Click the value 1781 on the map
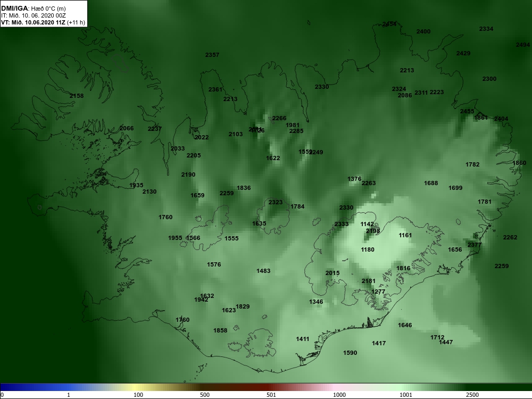 click(x=485, y=202)
